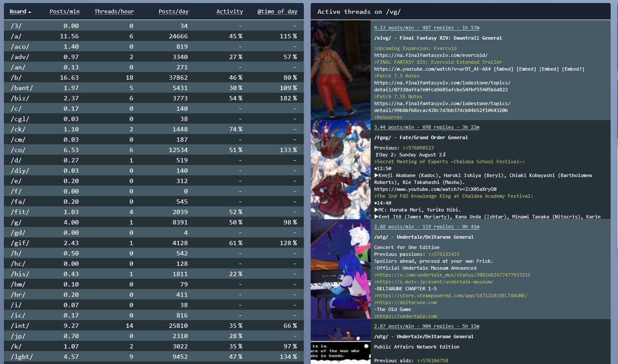Follow the >>576090123 previous thread link

click(x=418, y=148)
